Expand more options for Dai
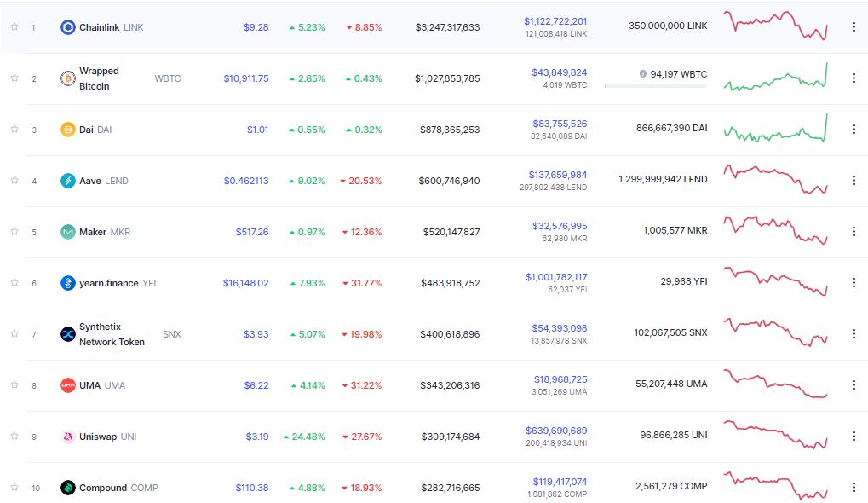868x503 pixels. coord(854,129)
